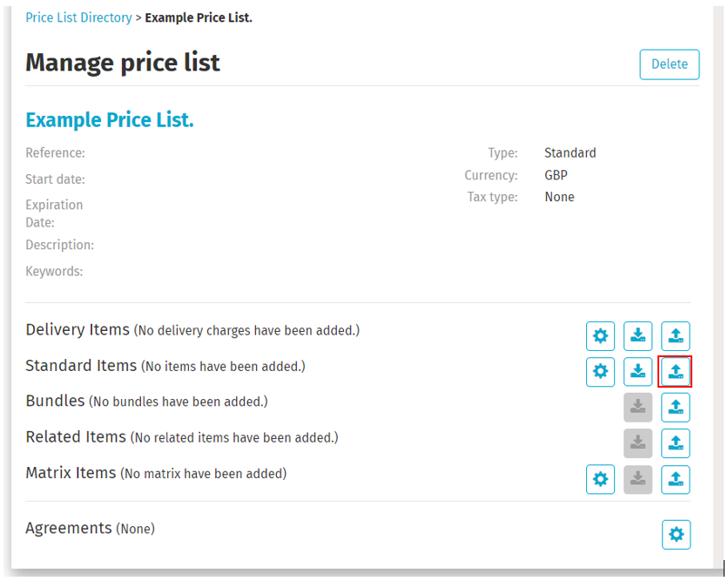This screenshot has height=581, width=728.
Task: Click the Manage price list heading
Action: coord(123,63)
